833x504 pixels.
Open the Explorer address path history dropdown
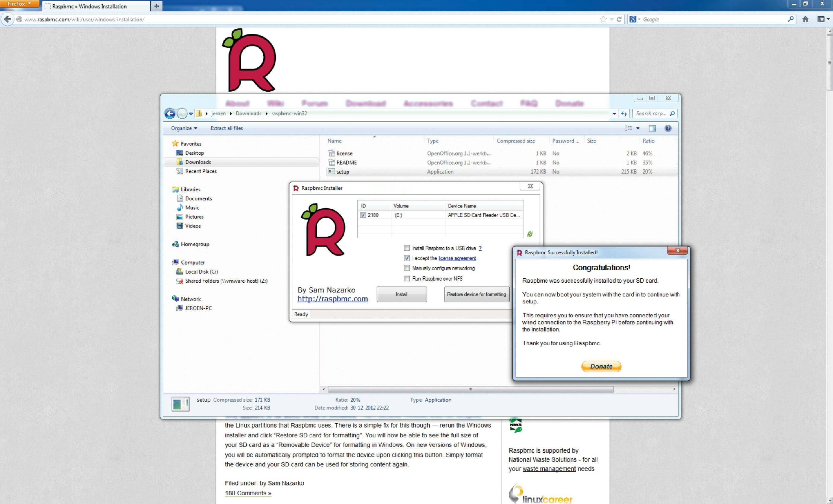coord(614,114)
